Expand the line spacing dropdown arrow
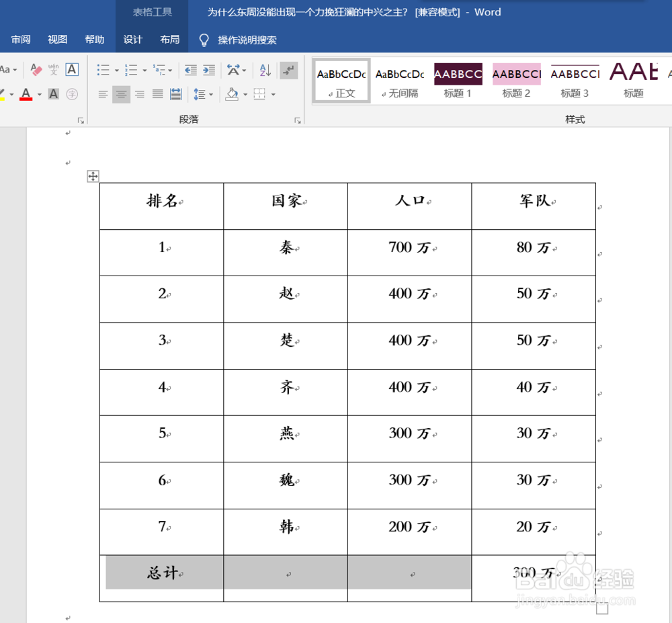The height and width of the screenshot is (623, 672). click(x=211, y=94)
